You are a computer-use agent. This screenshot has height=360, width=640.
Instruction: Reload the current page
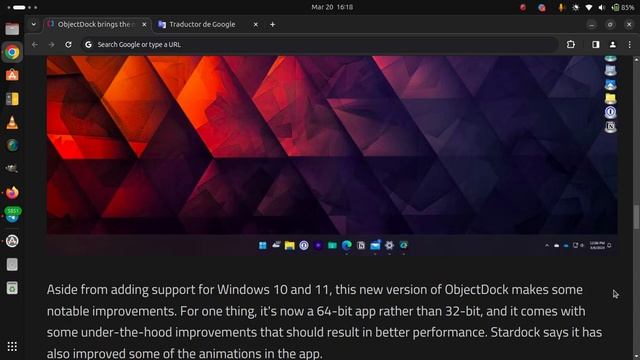click(68, 44)
